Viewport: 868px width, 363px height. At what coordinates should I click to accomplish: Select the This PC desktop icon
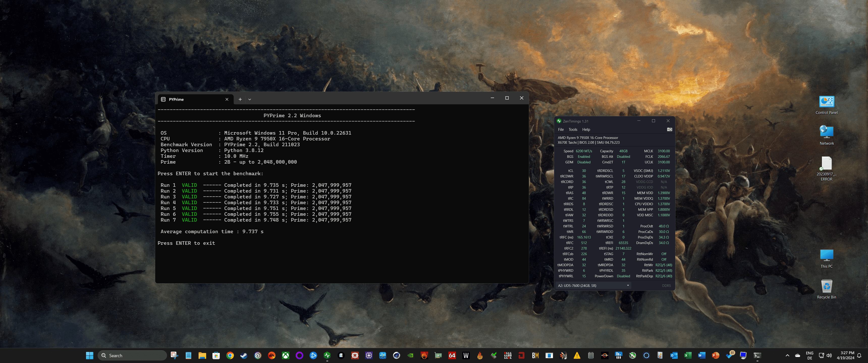pyautogui.click(x=826, y=258)
